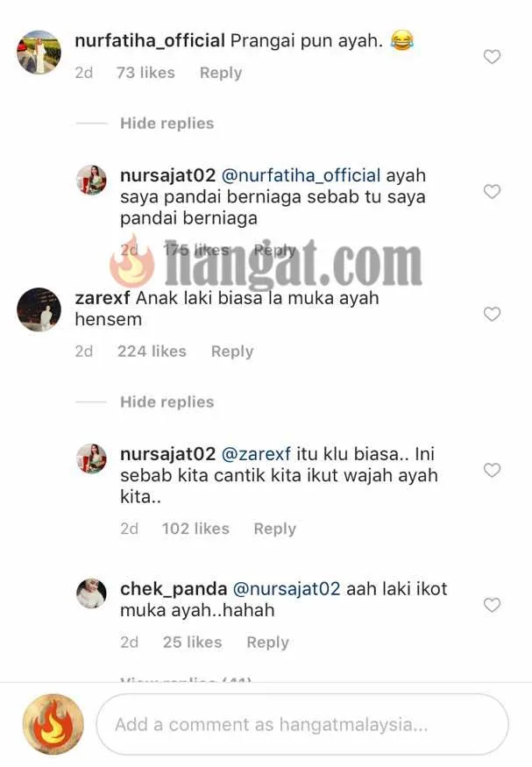The width and height of the screenshot is (532, 767).
Task: Like nurfatiha_official's comment with the heart icon
Action: pos(492,57)
